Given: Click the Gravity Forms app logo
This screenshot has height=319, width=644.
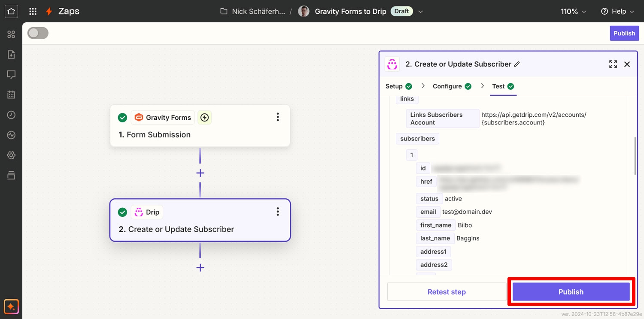Looking at the screenshot, I should pyautogui.click(x=139, y=117).
